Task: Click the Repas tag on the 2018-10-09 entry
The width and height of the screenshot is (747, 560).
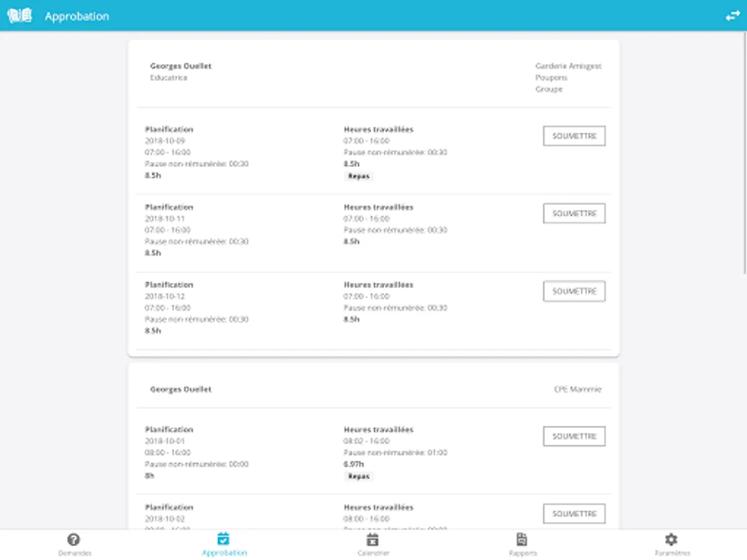Action: pos(359,176)
